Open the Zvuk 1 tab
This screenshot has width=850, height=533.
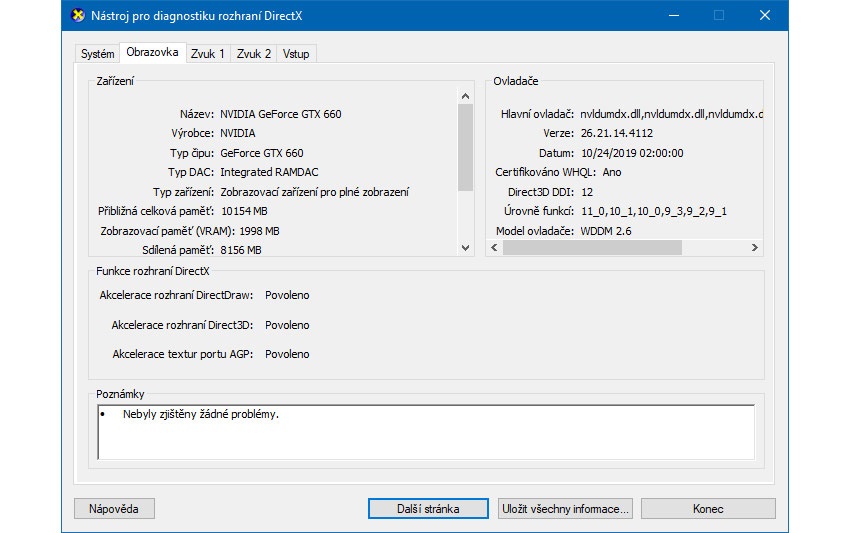point(208,54)
